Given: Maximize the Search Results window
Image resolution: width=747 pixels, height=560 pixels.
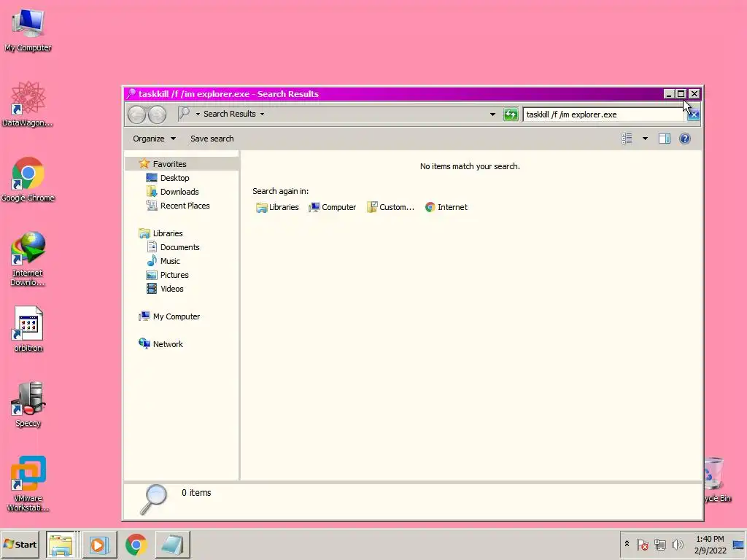Looking at the screenshot, I should tap(681, 94).
